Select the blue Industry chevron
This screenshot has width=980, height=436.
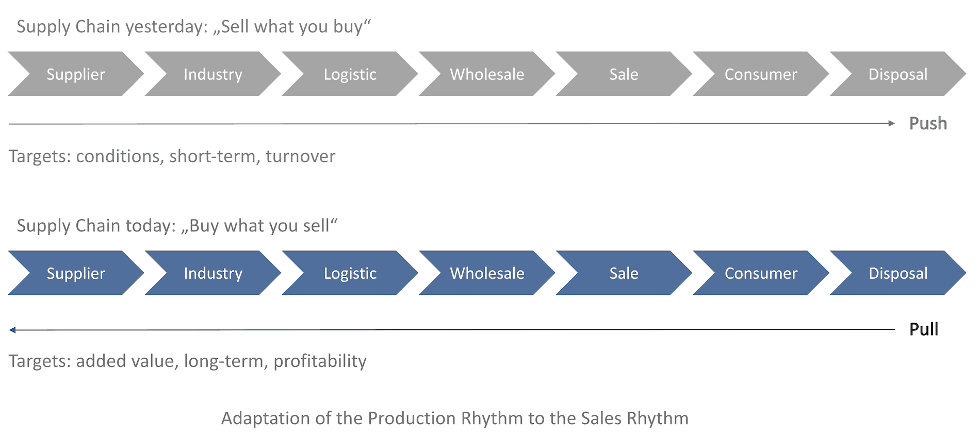pos(213,273)
